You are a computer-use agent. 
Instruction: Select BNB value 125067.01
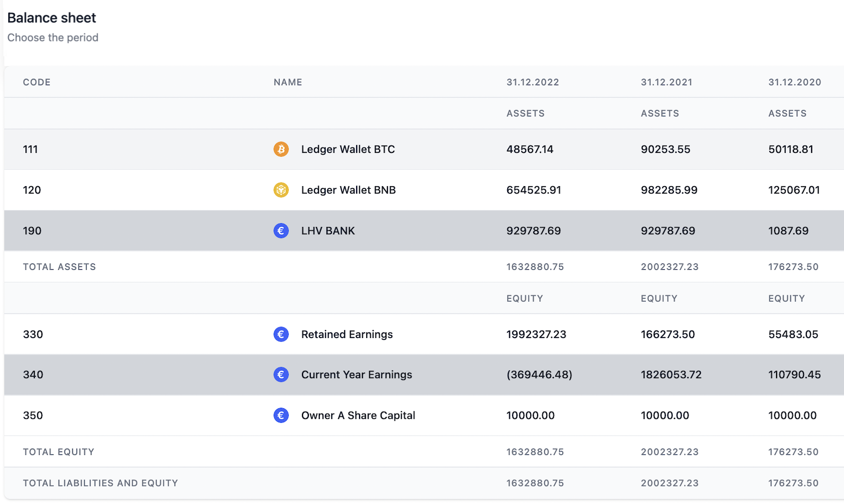(794, 190)
